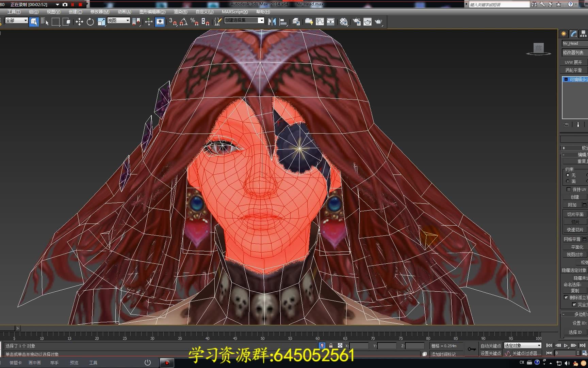The height and width of the screenshot is (368, 588).
Task: Open the MAXScript(X) menu
Action: (235, 12)
